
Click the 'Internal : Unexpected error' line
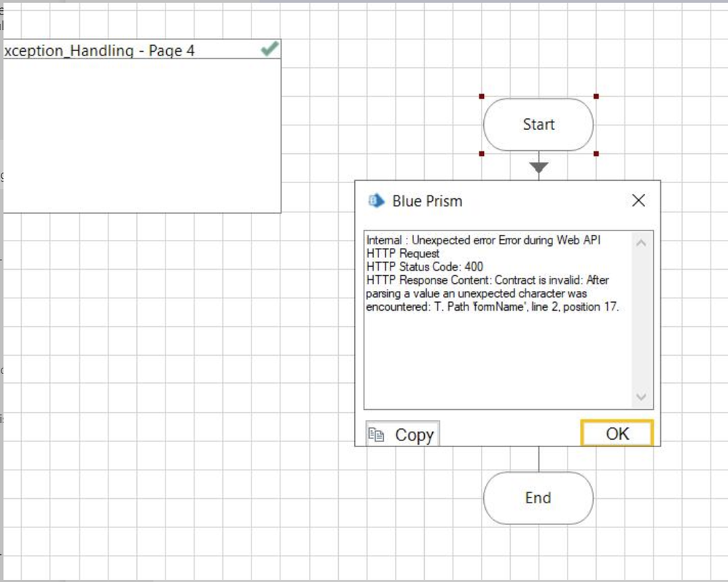point(483,240)
